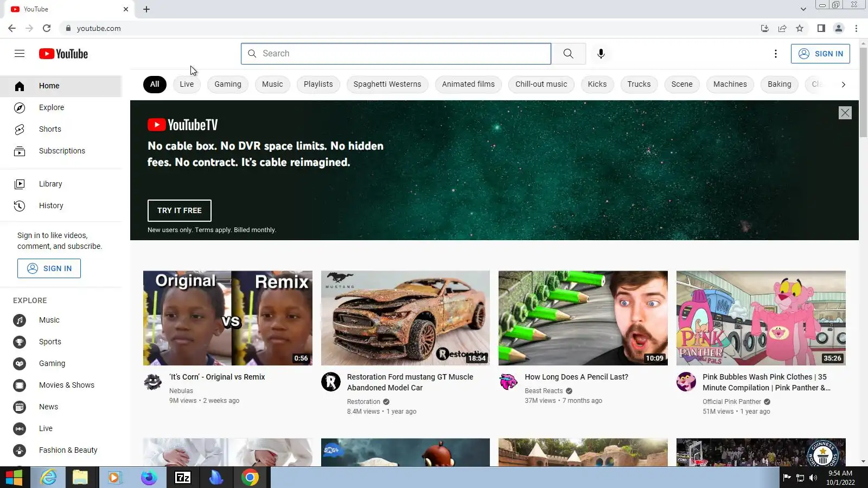
Task: Open the Windows Start menu
Action: 14,478
